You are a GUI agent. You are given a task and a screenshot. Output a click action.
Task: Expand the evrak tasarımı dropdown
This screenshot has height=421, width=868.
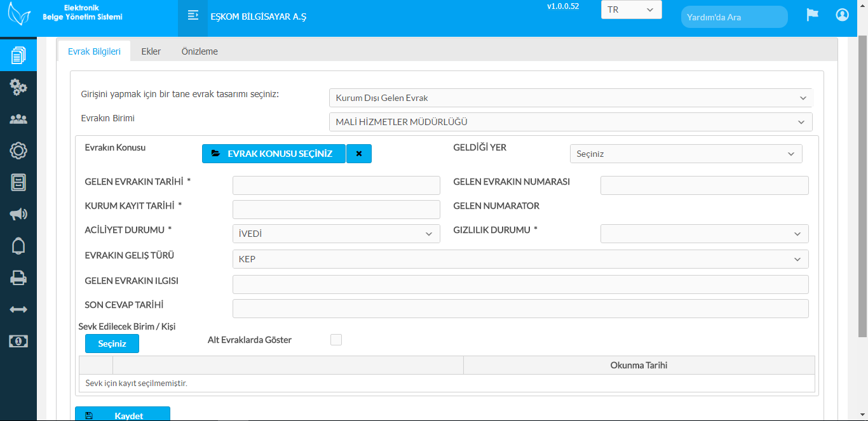(x=571, y=98)
